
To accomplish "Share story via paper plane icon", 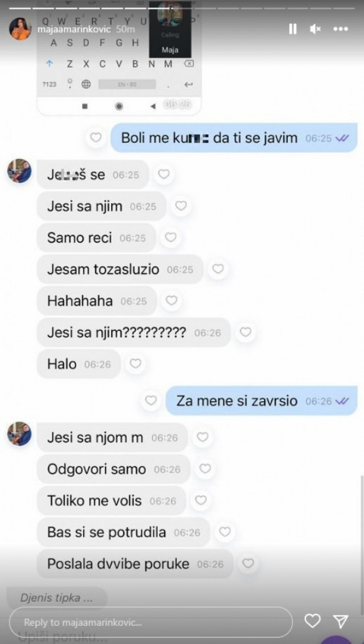I will pos(341,621).
